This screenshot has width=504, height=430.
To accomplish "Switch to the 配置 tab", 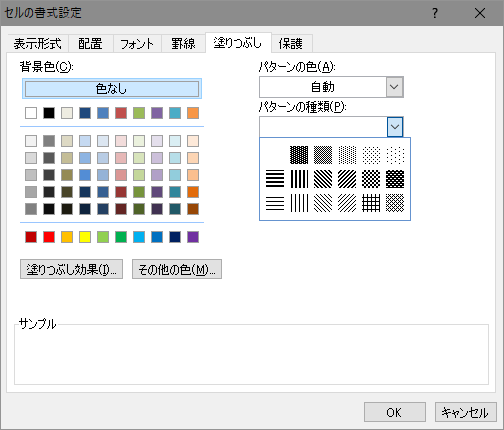I will pos(90,44).
